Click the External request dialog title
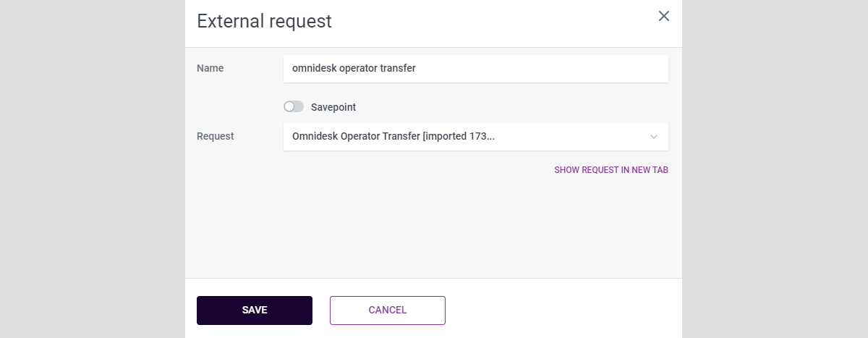Screen dimensions: 868x338 264,21
